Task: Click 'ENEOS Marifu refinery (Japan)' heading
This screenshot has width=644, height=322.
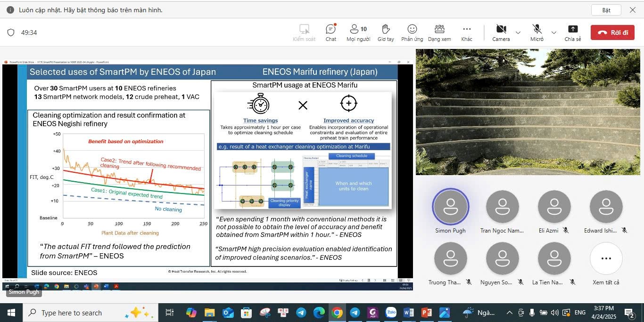Action: [320, 72]
